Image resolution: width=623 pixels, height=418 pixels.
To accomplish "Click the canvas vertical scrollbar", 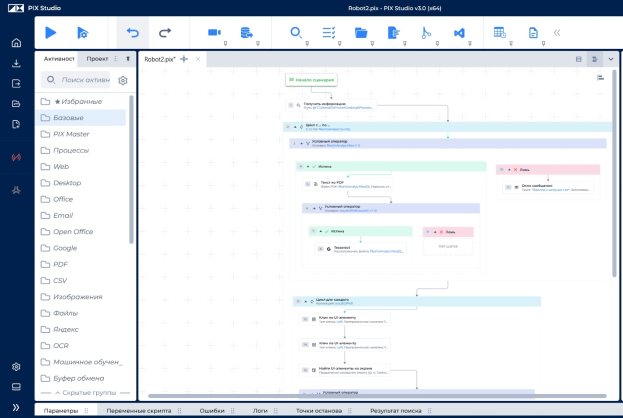I will tap(614, 173).
